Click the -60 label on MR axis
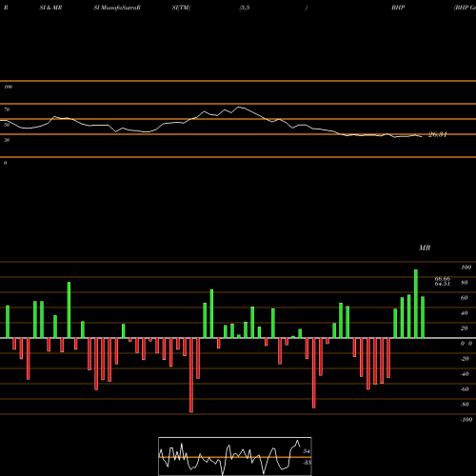This screenshot has height=476, width=476. [x=465, y=389]
